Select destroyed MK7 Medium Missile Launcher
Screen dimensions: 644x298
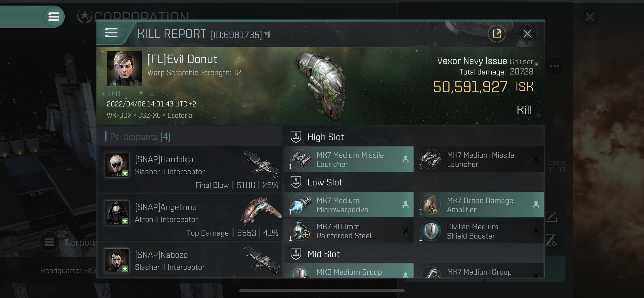point(481,159)
